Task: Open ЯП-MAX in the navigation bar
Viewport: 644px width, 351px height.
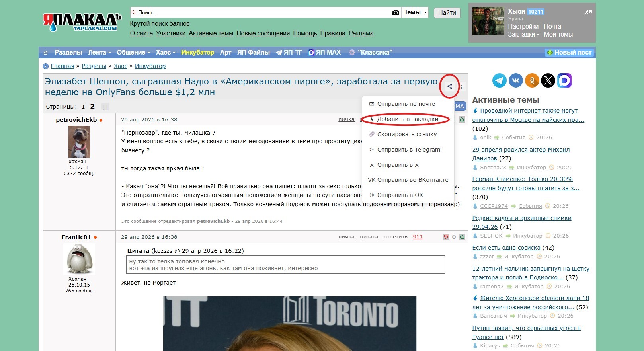Action: 325,53
